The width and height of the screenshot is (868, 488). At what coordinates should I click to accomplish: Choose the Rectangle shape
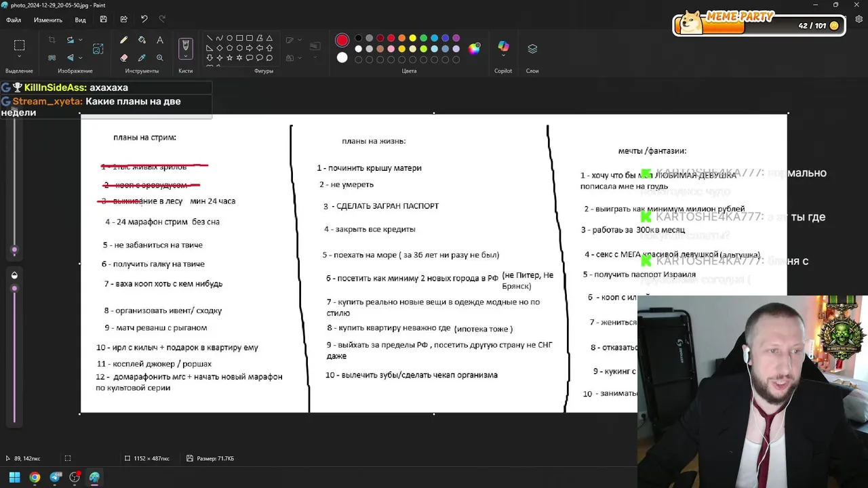click(x=239, y=38)
